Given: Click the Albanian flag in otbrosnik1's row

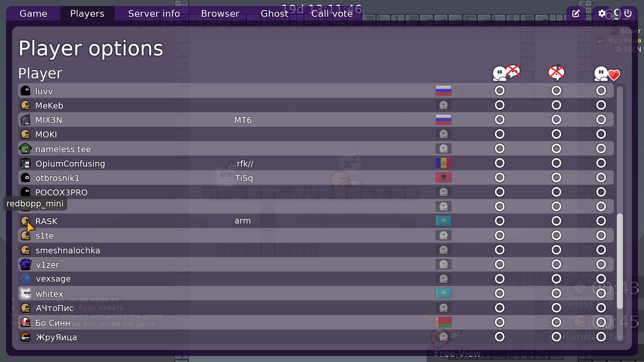Looking at the screenshot, I should [443, 177].
